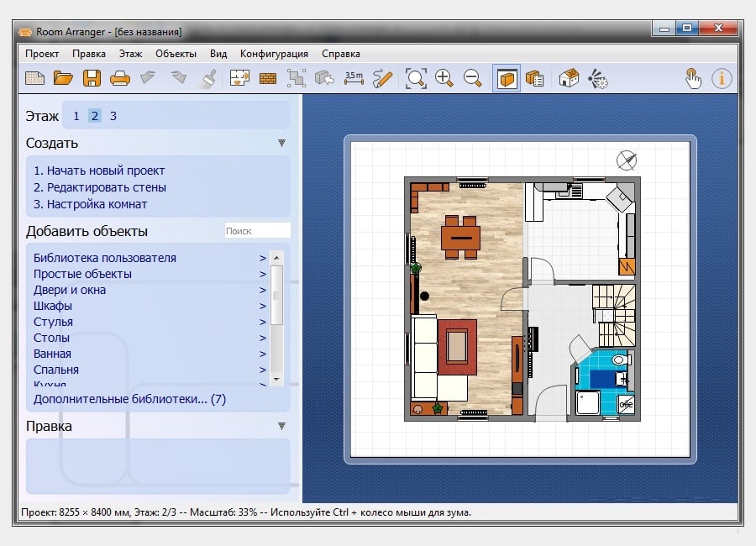Open the 3D house view icon

569,78
